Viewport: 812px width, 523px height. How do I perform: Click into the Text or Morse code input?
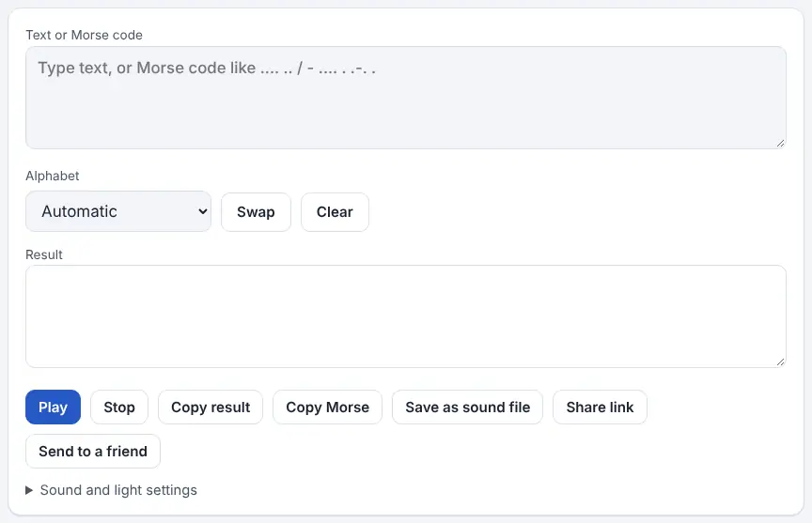pos(405,98)
